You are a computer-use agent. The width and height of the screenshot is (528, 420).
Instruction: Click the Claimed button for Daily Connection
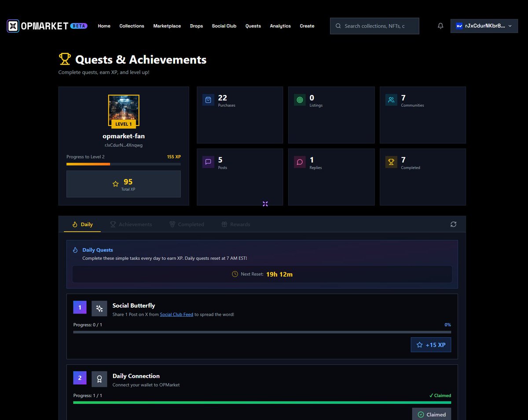tap(432, 414)
